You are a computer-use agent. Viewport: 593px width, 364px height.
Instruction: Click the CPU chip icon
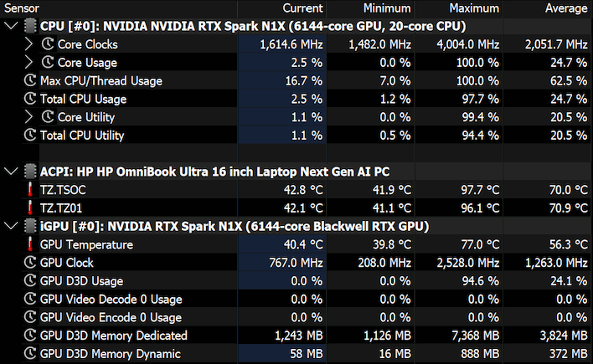click(30, 26)
